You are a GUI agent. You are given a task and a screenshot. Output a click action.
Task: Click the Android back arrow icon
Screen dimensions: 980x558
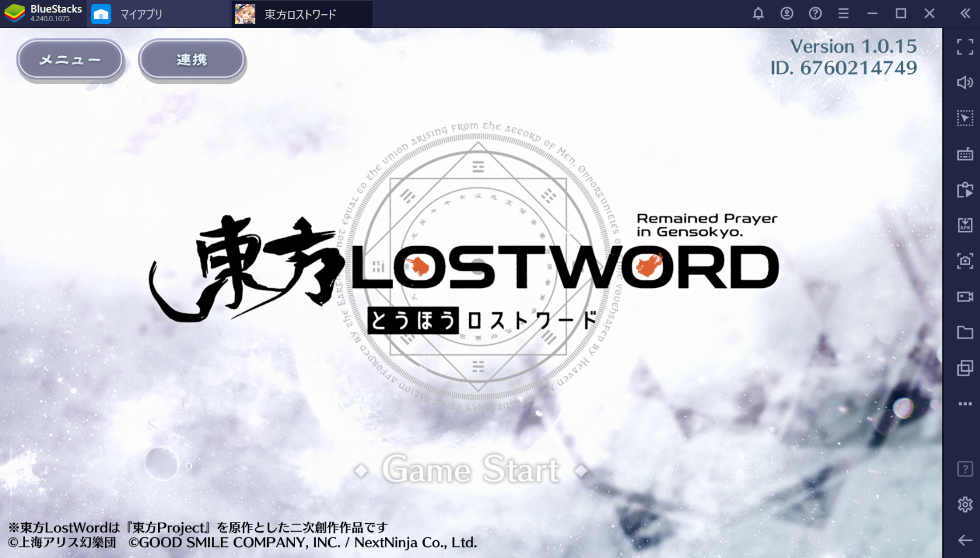[965, 540]
